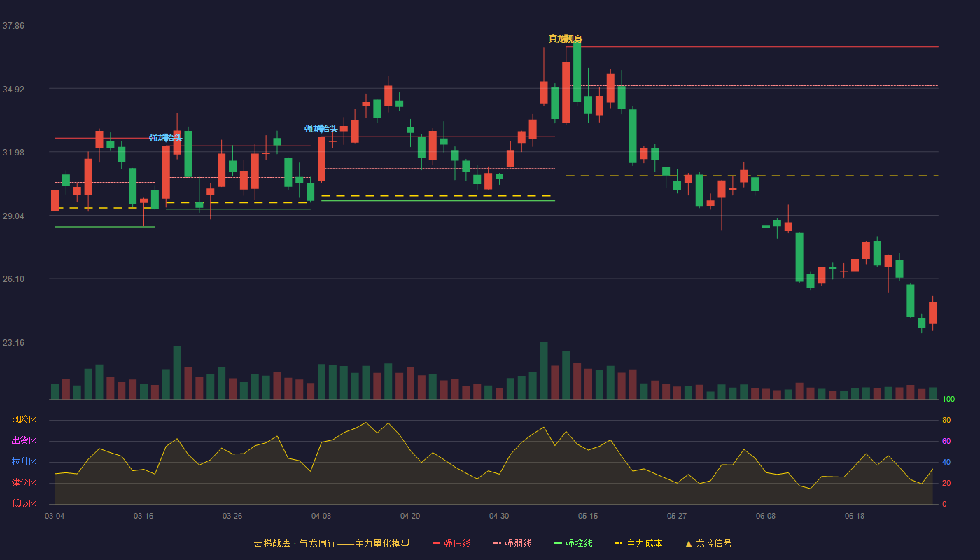The width and height of the screenshot is (980, 560).
Task: Click the 34.92 price axis label
Action: (x=13, y=90)
